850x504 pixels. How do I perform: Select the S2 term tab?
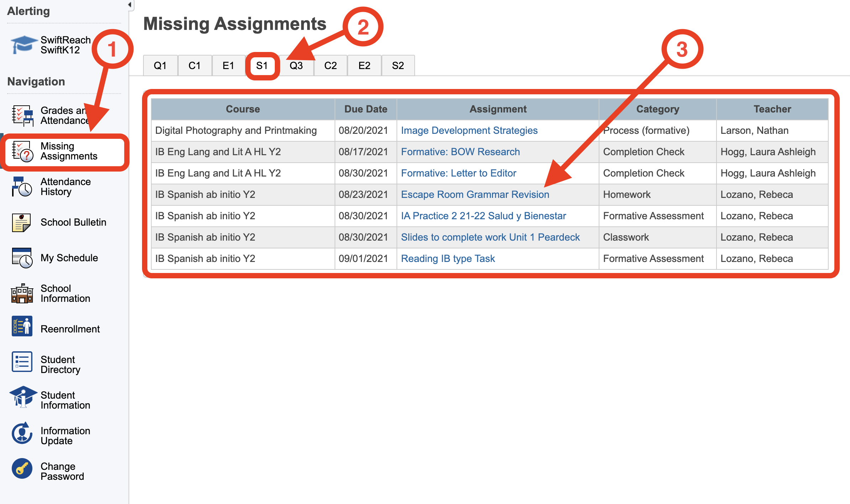click(x=398, y=66)
